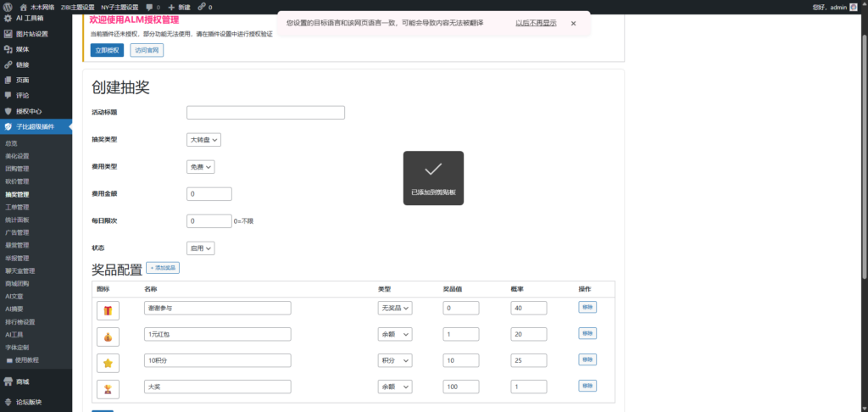Open the 抽奖类型 dropdown showing 大转盘
The height and width of the screenshot is (412, 868).
(203, 139)
